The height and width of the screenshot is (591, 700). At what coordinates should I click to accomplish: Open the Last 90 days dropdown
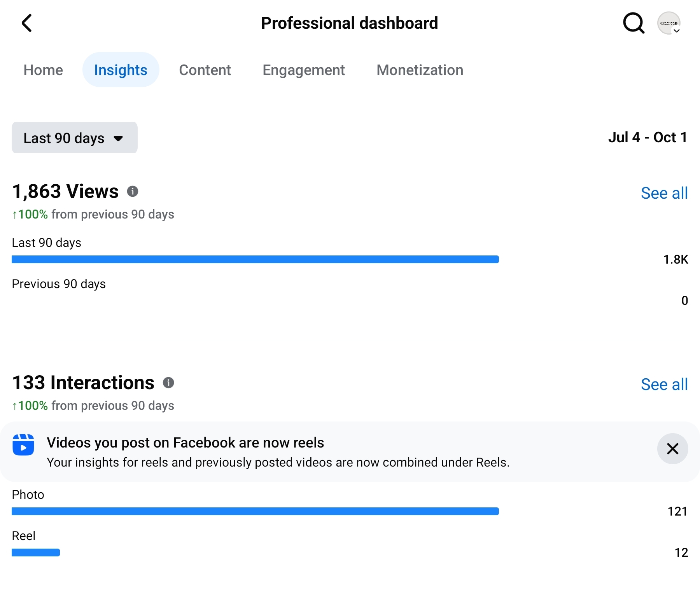point(74,138)
